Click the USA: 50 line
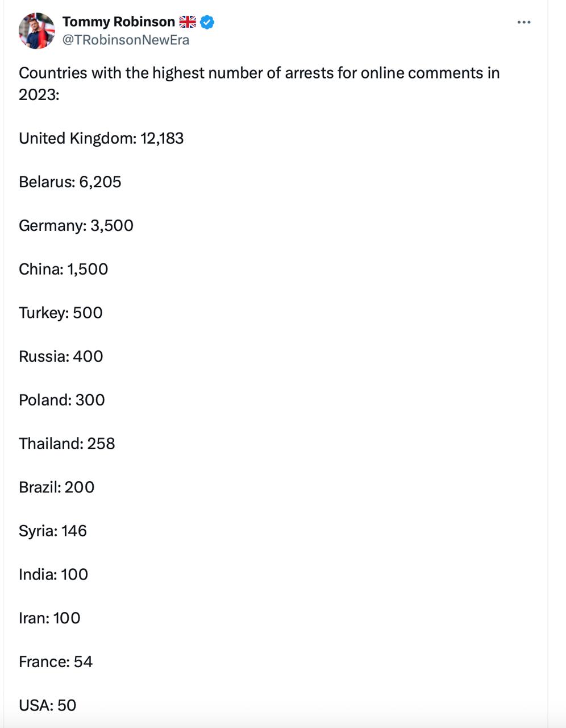The width and height of the screenshot is (566, 728). click(x=48, y=705)
